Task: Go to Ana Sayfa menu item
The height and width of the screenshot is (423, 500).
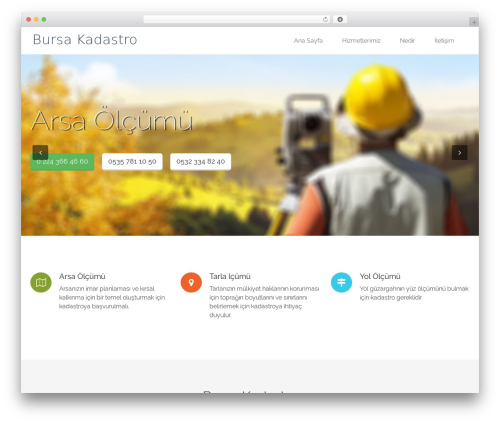Action: tap(308, 41)
